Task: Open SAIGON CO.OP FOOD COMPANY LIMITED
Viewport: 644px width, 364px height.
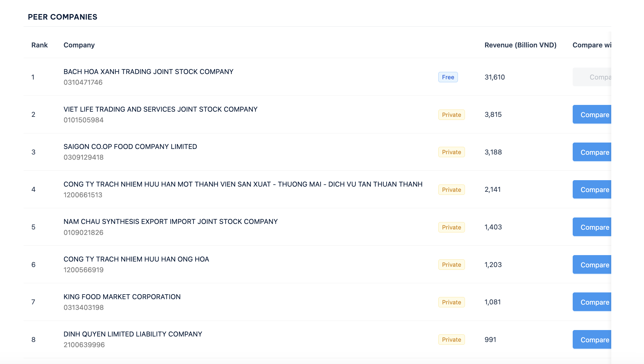Action: tap(130, 147)
